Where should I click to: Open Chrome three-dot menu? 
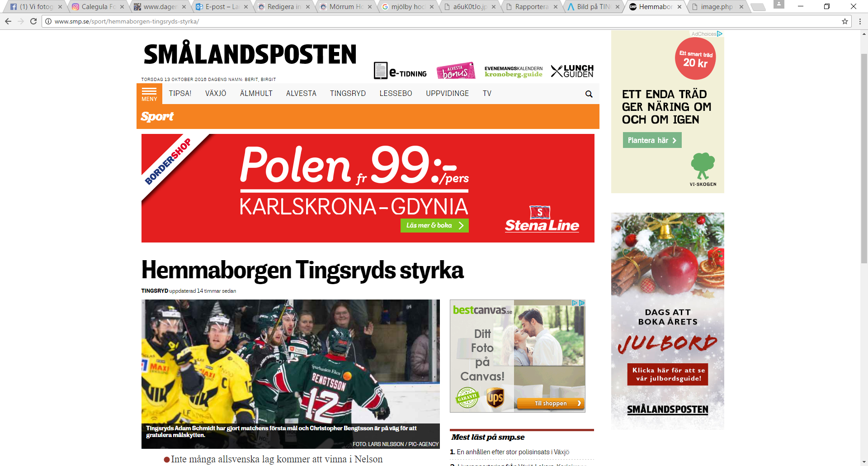point(860,21)
